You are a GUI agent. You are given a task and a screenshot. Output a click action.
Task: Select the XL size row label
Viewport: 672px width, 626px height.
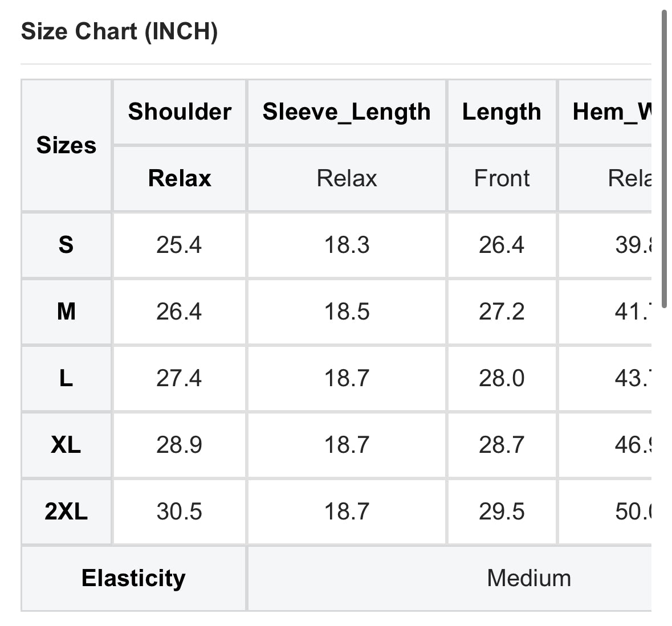(66, 445)
